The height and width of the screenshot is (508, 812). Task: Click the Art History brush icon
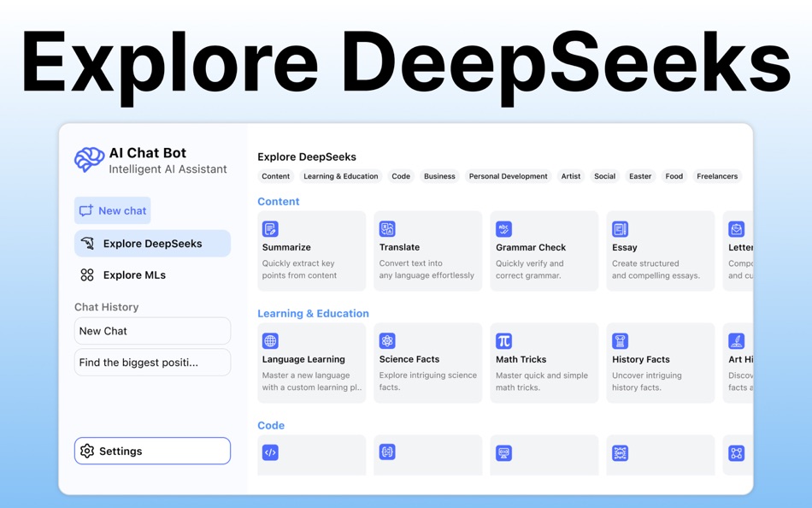pyautogui.click(x=737, y=340)
